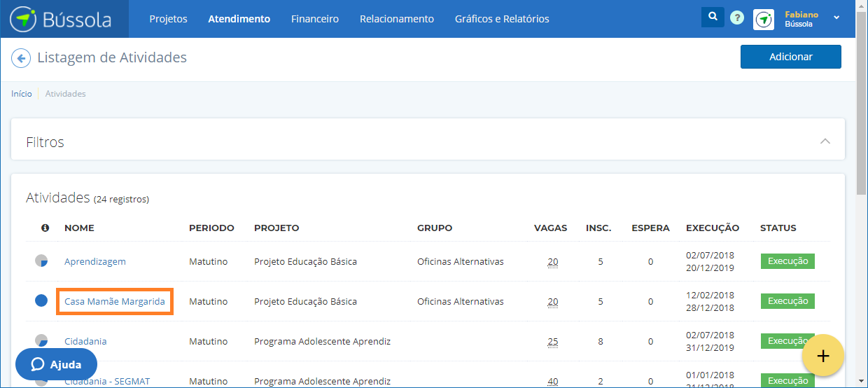The width and height of the screenshot is (868, 388).
Task: Click the Início breadcrumb link
Action: (x=21, y=94)
